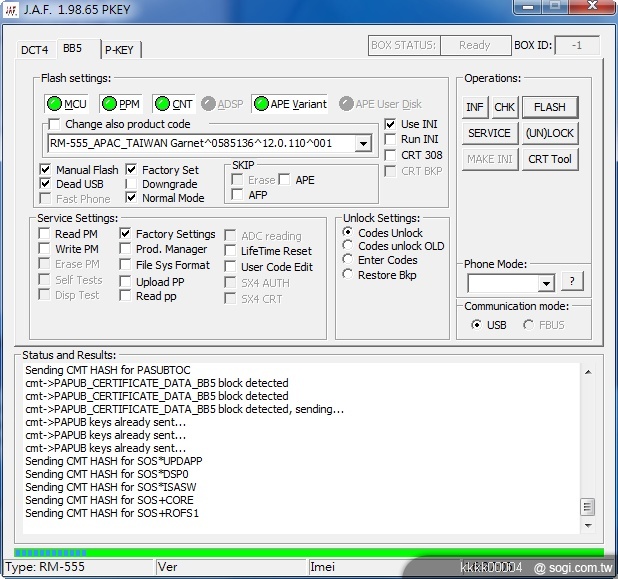The image size is (618, 579).
Task: Click the log line 'Sending CMT HASH for SOS*UPDAPP'
Action: coord(114,461)
